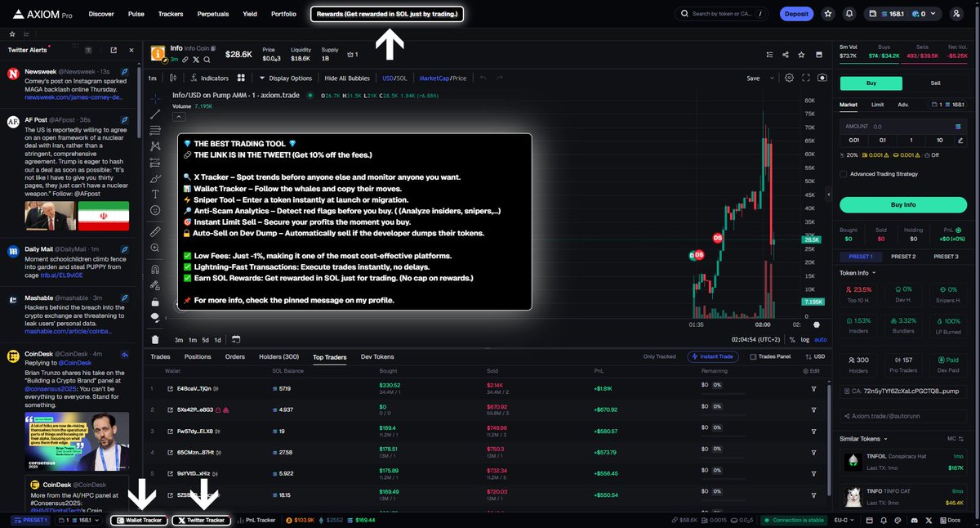This screenshot has height=528, width=980.
Task: Open the watchlist star in top bar
Action: pyautogui.click(x=828, y=14)
